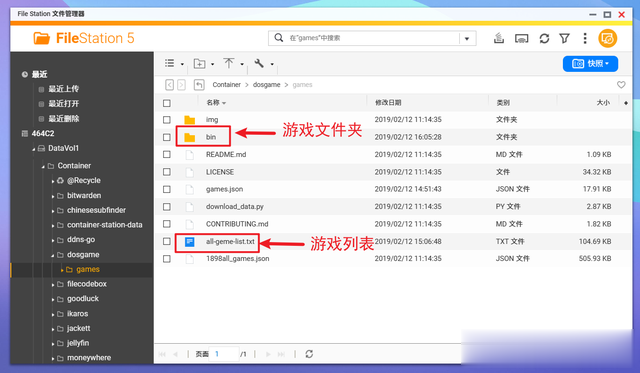The height and width of the screenshot is (373, 640).
Task: Open the tools wrench dropdown arrow
Action: 272,64
